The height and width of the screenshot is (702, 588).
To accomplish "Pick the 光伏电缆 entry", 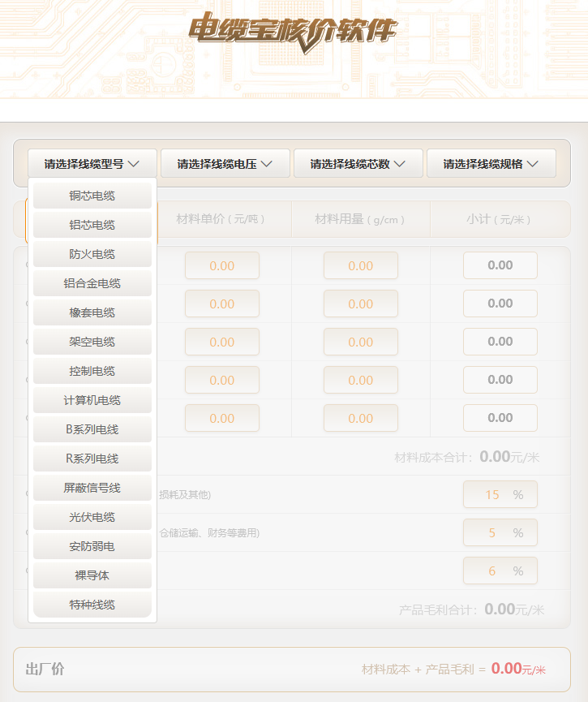I will (x=92, y=517).
